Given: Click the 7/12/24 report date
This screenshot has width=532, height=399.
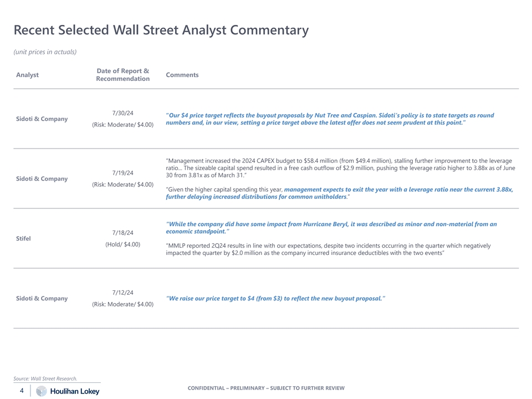Looking at the screenshot, I should pyautogui.click(x=122, y=293).
